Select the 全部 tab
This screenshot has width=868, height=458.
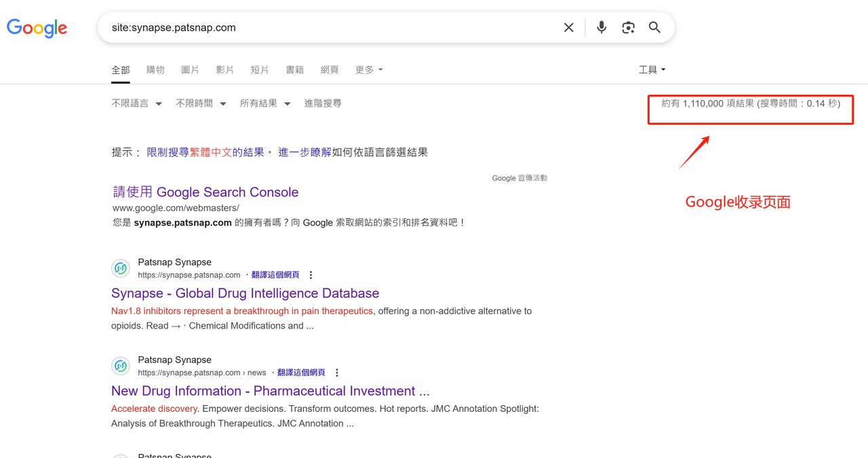121,70
